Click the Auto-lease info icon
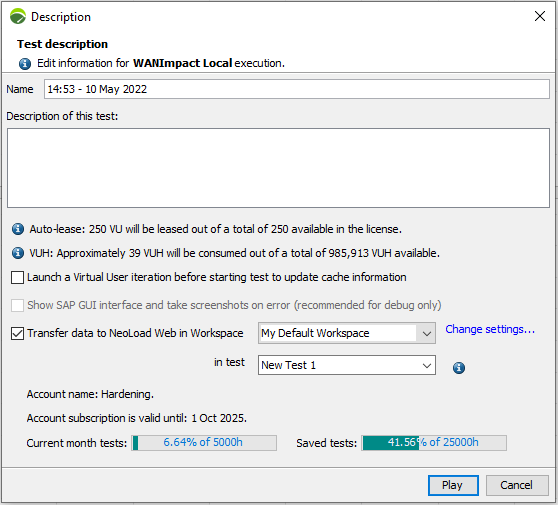 [18, 229]
